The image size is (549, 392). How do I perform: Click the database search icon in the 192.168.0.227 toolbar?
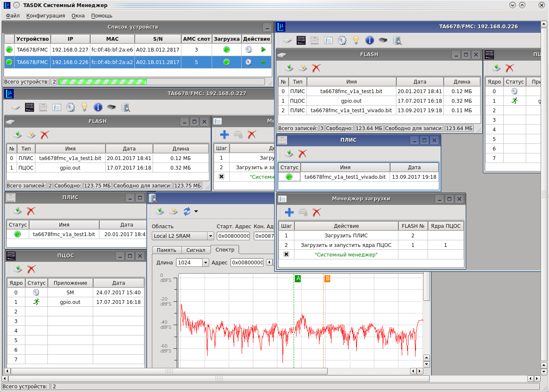click(x=126, y=107)
